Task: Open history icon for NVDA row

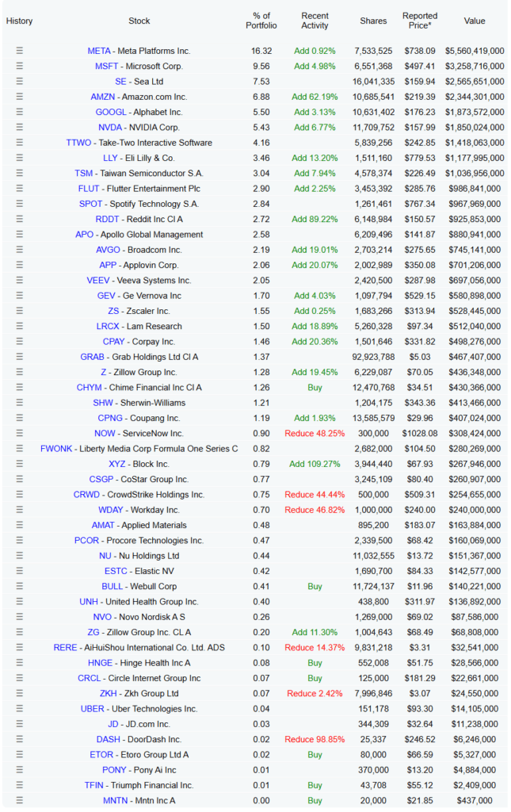Action: (x=20, y=127)
